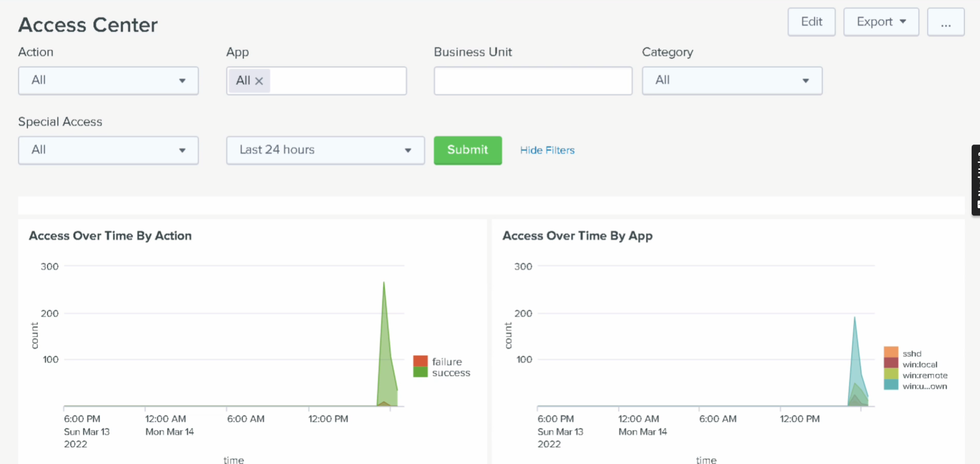Click the win:remote legend label
The image size is (980, 464).
pos(925,375)
